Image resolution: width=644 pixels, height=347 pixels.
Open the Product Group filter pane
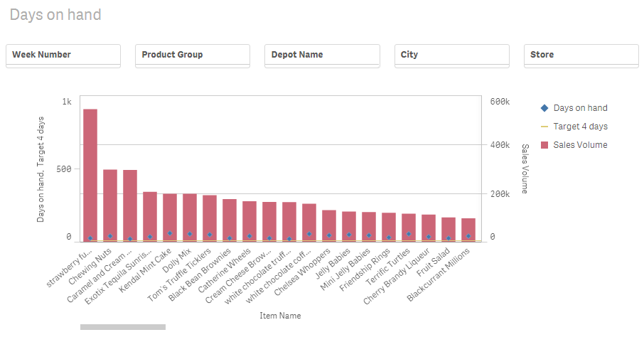192,55
